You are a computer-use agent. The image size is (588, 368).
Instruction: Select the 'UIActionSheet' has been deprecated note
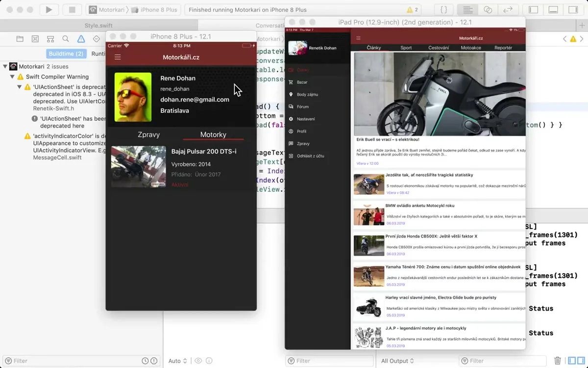coord(69,122)
